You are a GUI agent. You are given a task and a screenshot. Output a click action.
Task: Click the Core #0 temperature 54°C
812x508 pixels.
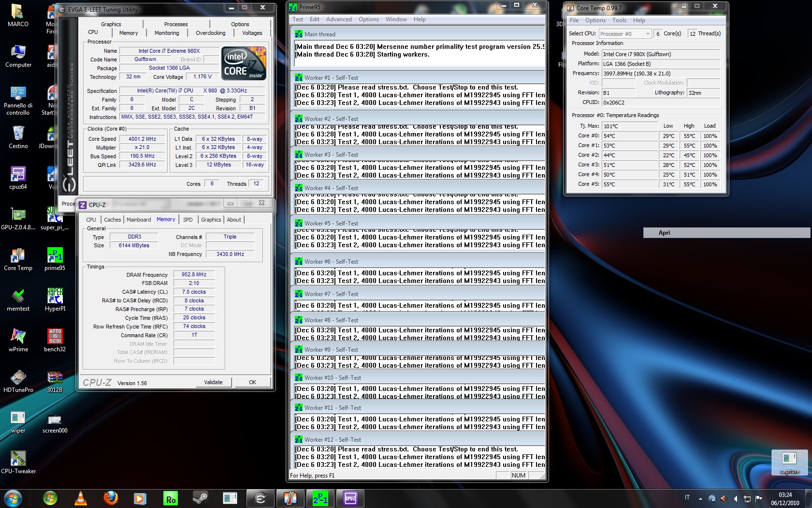630,136
